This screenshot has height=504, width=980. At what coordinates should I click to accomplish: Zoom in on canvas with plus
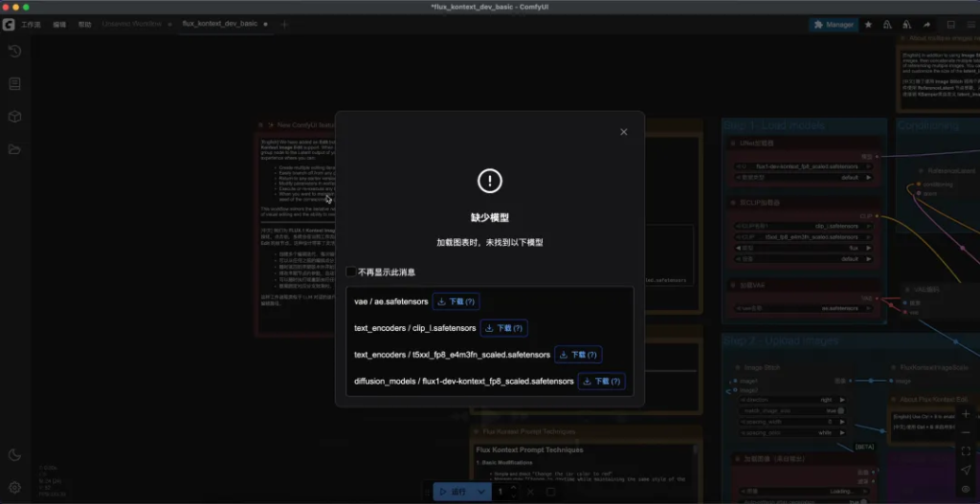pyautogui.click(x=966, y=414)
